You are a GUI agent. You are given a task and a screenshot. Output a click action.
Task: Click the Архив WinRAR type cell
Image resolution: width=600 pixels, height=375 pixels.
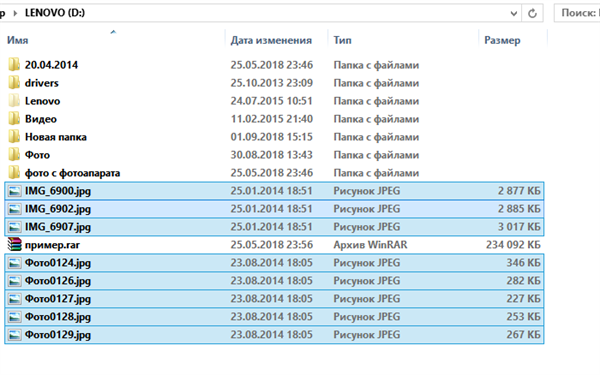370,245
